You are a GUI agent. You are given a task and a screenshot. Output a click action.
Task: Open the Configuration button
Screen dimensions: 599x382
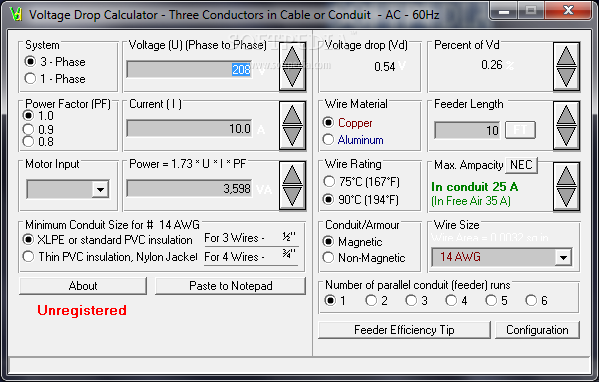pyautogui.click(x=537, y=330)
